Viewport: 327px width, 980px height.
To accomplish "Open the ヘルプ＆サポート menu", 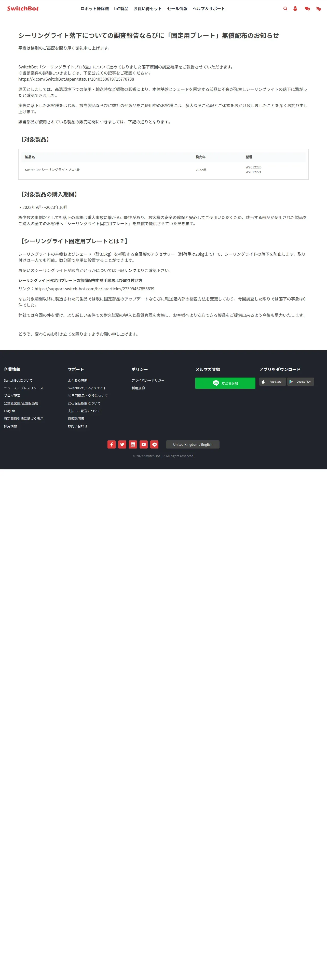I will tap(209, 9).
